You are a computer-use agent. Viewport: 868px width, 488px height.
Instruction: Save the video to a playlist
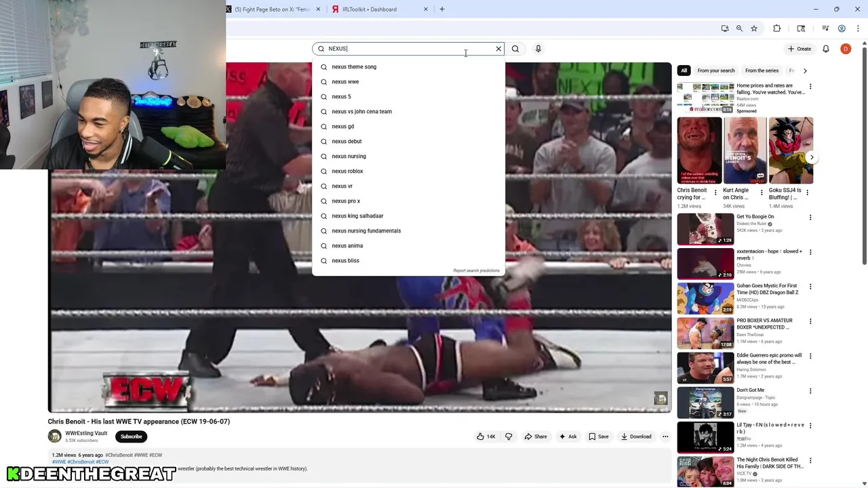click(x=599, y=436)
